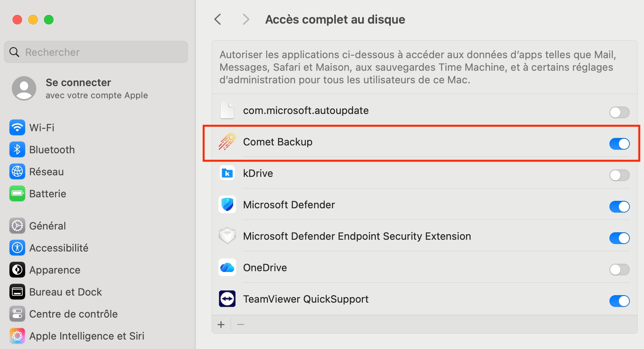Screen dimensions: 644x349
Task: Click the Bluetooth icon in sidebar
Action: point(17,150)
